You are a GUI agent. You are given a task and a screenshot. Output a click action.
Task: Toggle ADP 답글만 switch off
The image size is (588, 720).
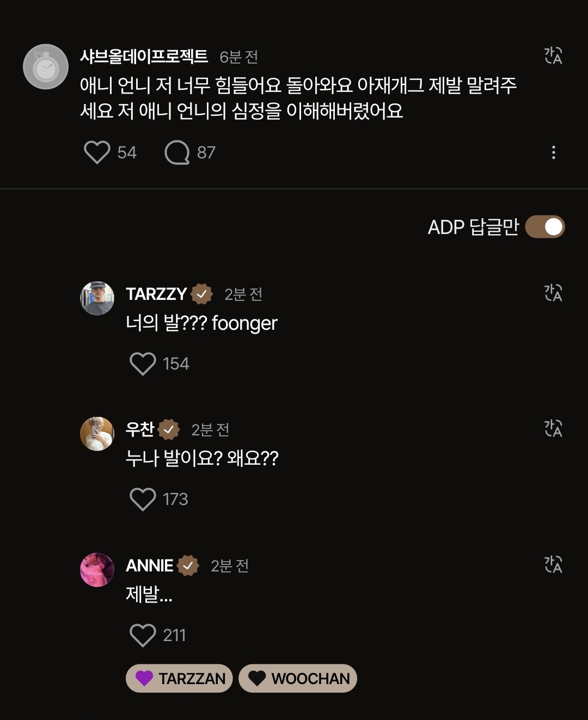pyautogui.click(x=545, y=227)
